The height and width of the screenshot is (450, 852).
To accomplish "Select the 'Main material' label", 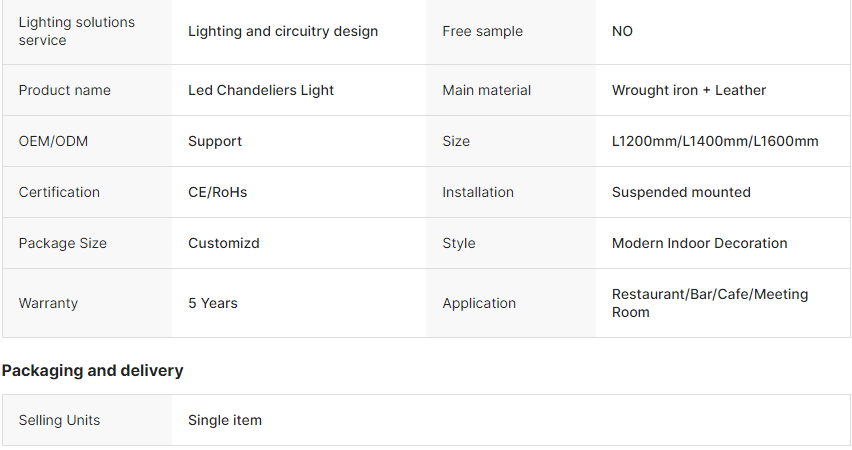I will (x=486, y=90).
